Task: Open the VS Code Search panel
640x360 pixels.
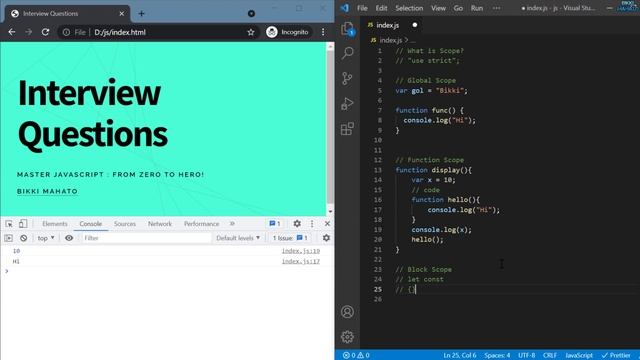Action: coord(347,53)
